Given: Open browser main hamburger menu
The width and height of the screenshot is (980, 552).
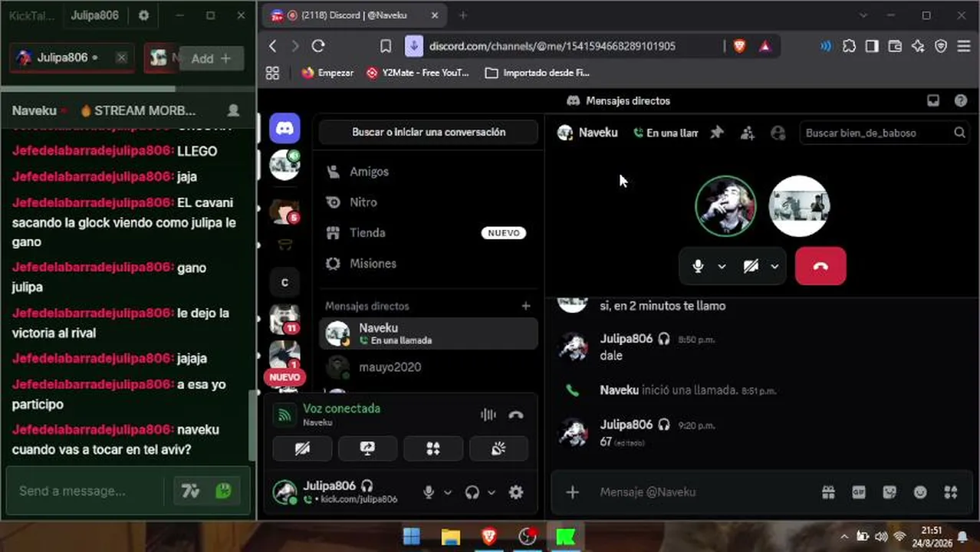Looking at the screenshot, I should [x=964, y=46].
